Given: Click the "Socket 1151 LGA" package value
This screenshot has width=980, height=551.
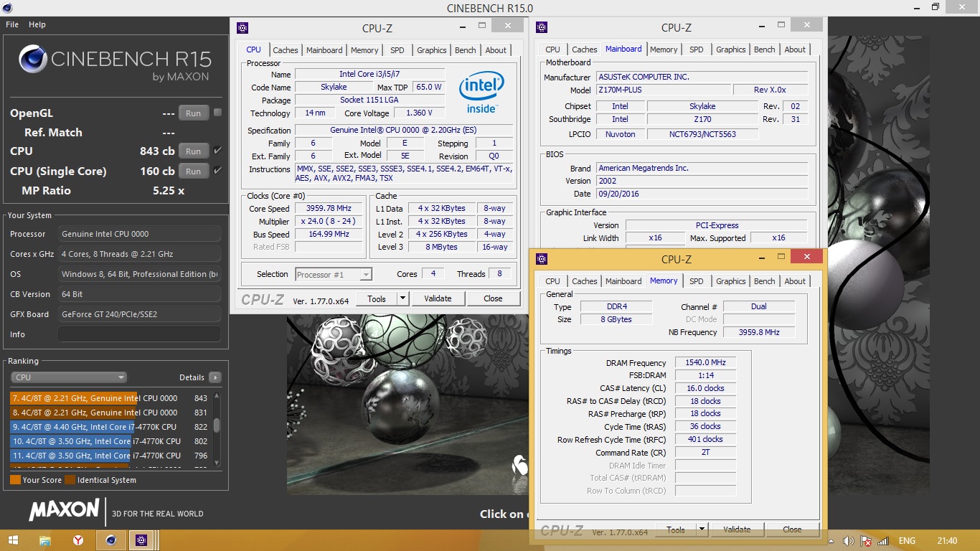Looking at the screenshot, I should tap(370, 100).
